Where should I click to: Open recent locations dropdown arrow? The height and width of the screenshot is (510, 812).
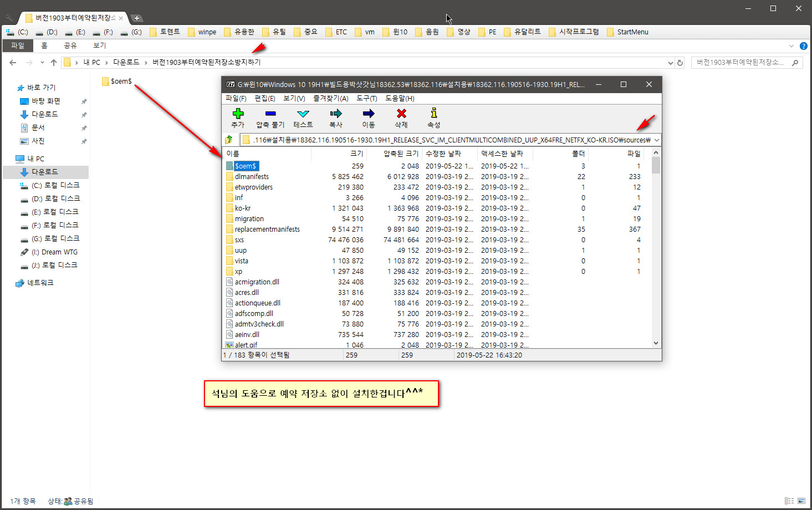(x=42, y=63)
